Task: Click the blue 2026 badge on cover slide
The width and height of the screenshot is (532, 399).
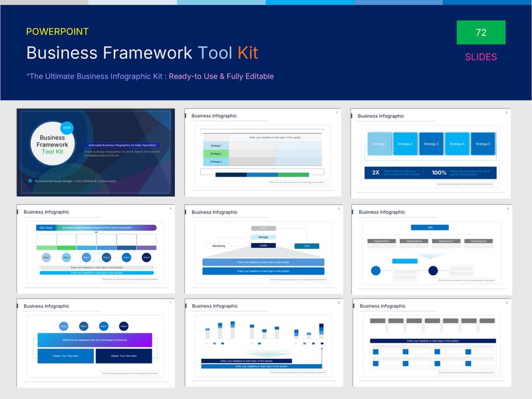Action: pos(67,128)
